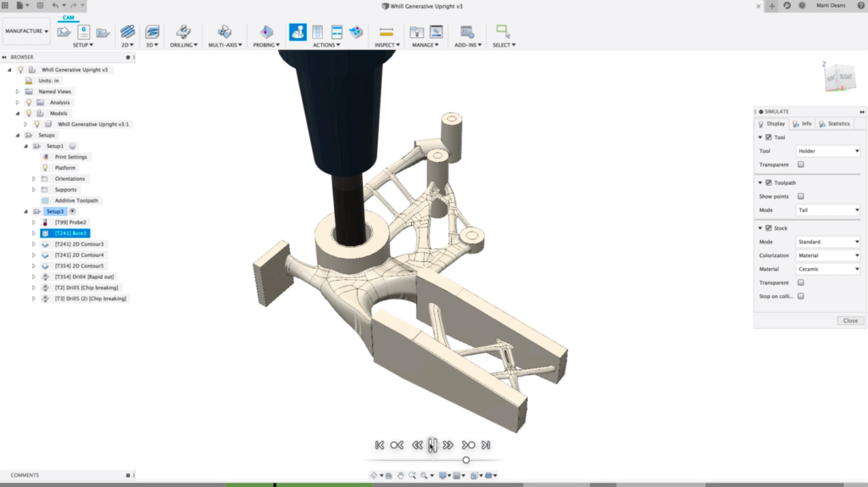The image size is (868, 487).
Task: Click the Inspect measure ruler icon
Action: (387, 32)
